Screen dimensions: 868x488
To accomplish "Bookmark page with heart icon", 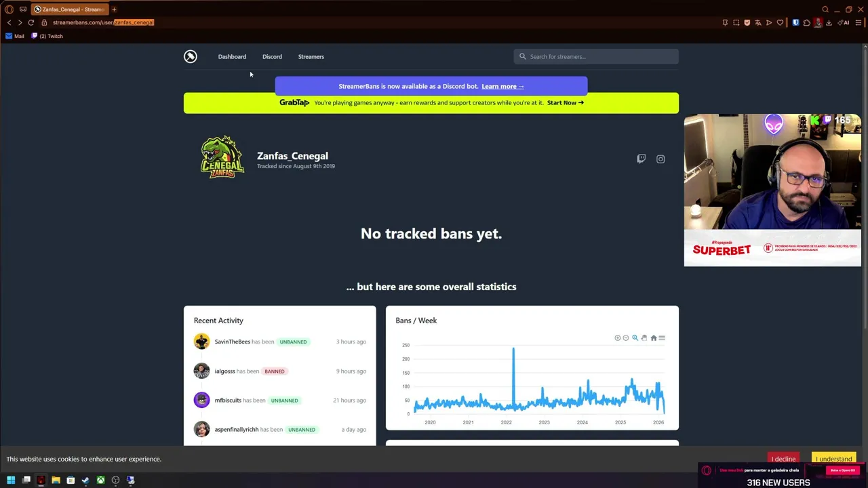I will click(x=780, y=22).
